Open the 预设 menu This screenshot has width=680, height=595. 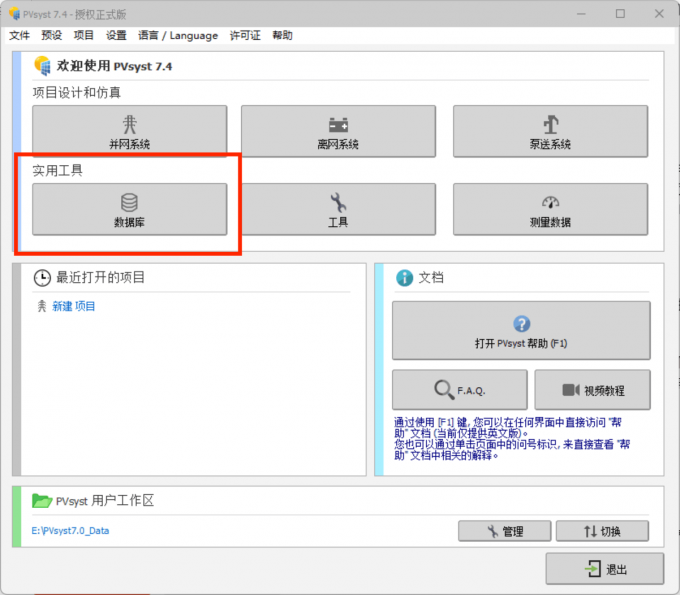(x=52, y=36)
